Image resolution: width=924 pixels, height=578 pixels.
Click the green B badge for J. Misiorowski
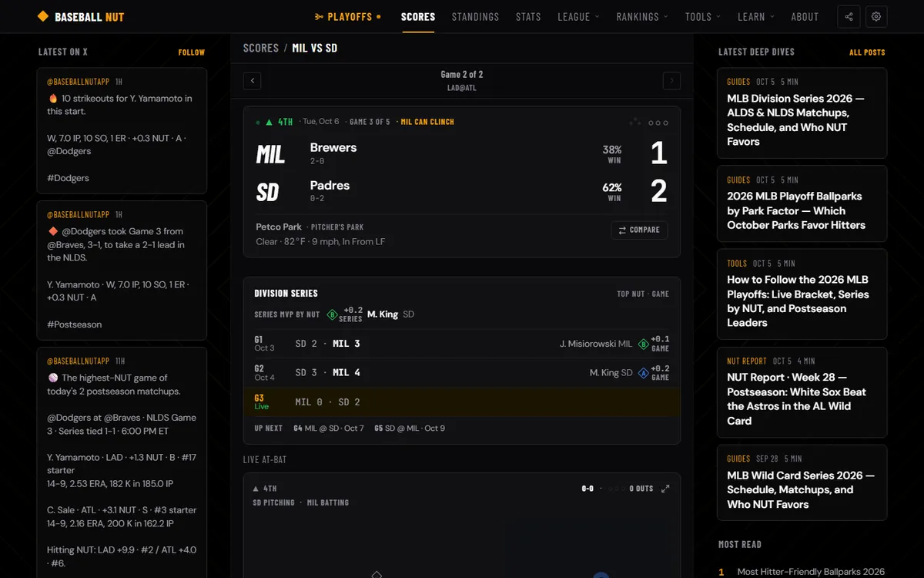click(x=644, y=344)
